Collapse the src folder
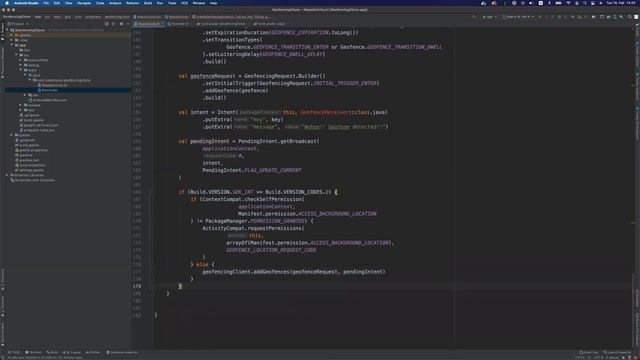The image size is (640, 360). coord(16,55)
